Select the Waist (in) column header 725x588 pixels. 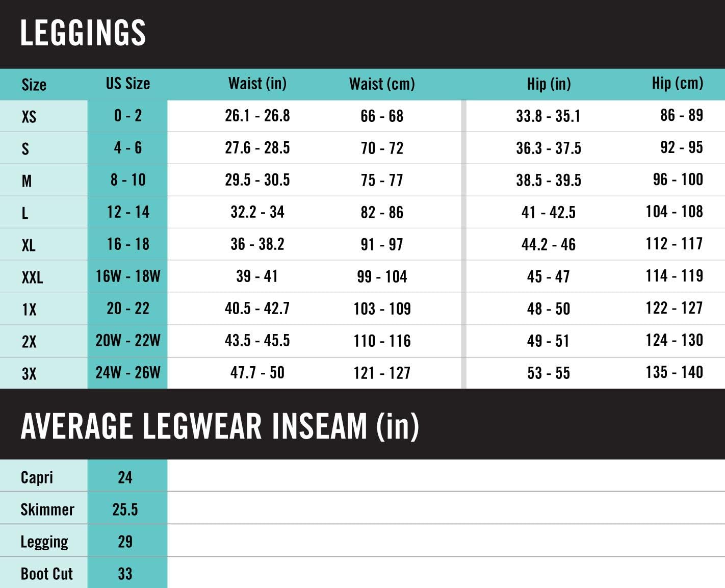(x=257, y=84)
